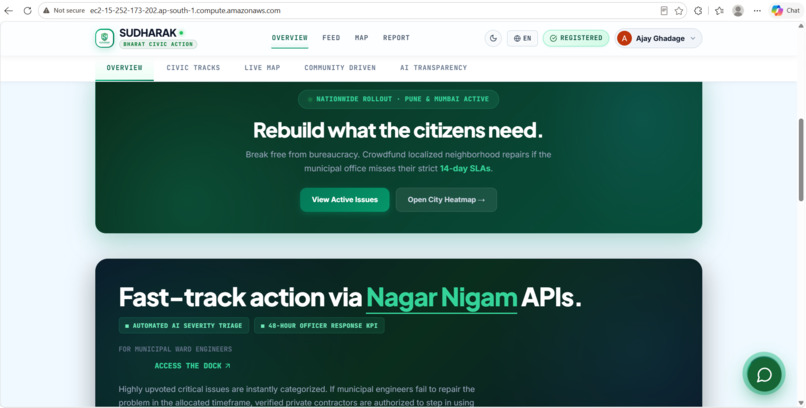Switch to the Civic Tracks tab

[x=193, y=68]
